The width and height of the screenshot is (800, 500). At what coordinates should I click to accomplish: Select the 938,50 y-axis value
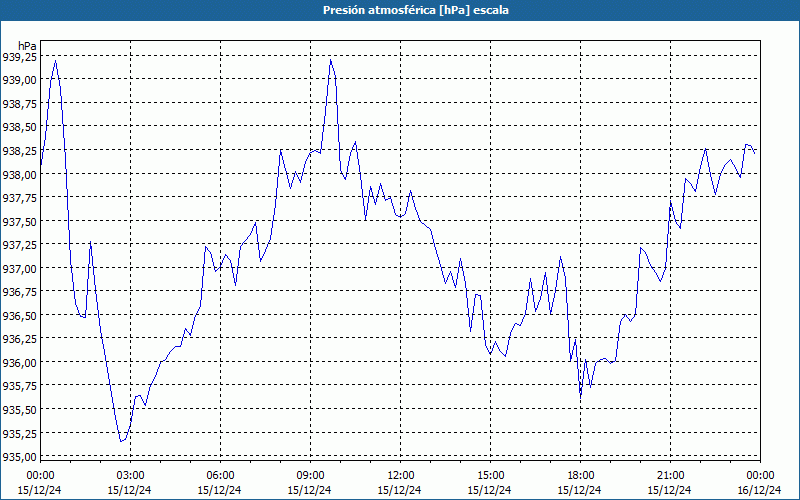click(19, 127)
